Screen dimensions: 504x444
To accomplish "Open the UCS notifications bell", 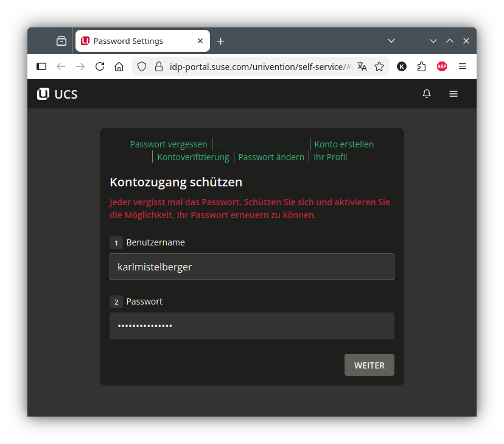I will pos(427,94).
